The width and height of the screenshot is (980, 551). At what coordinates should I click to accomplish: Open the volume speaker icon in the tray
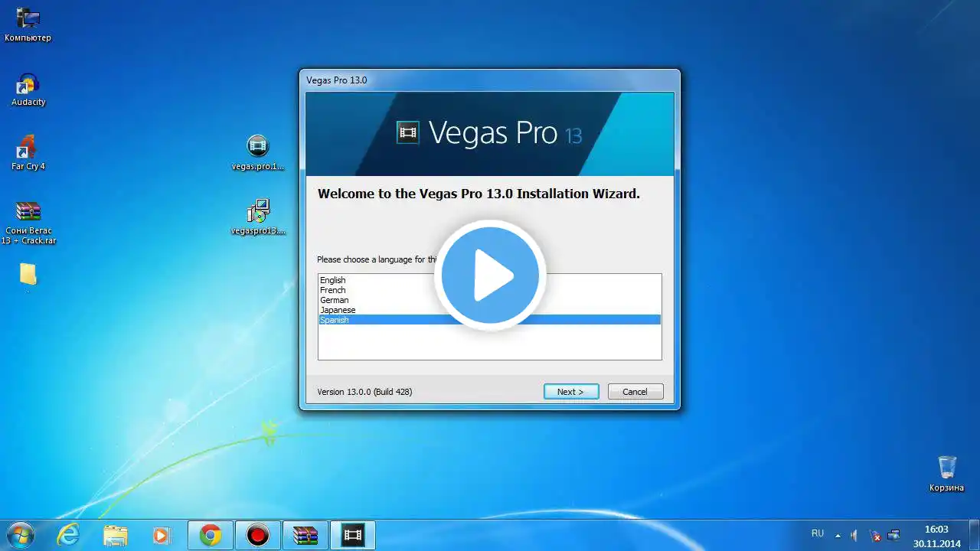[x=854, y=536]
